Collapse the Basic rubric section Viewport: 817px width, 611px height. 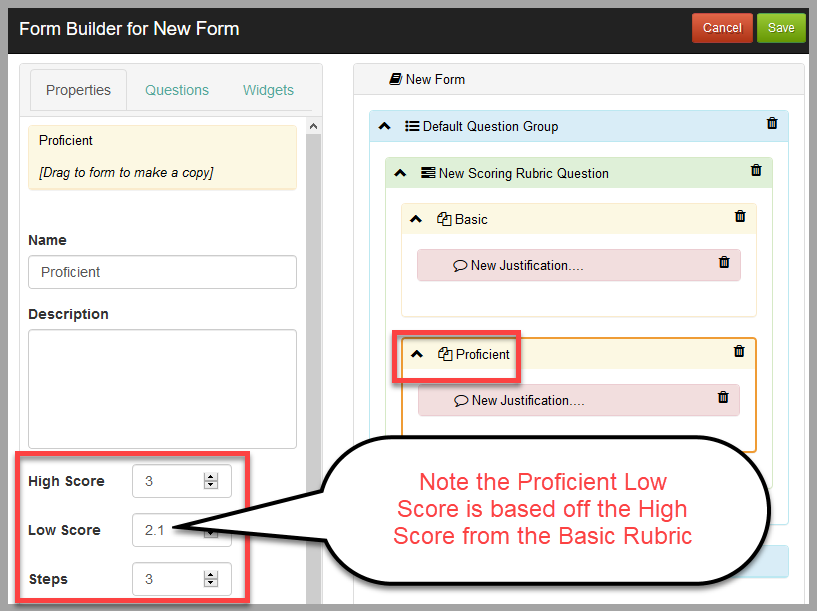click(416, 219)
